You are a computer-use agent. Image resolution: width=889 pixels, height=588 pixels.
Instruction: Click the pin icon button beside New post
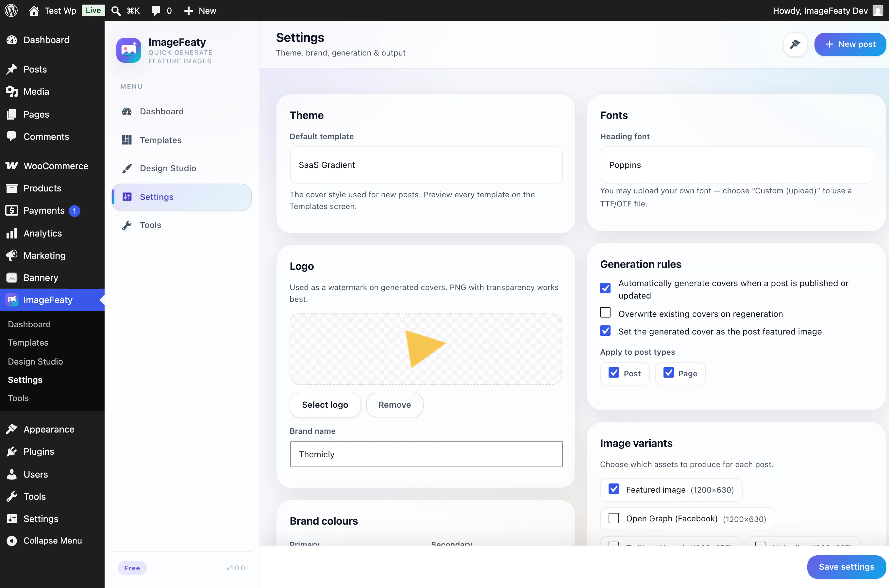(795, 44)
